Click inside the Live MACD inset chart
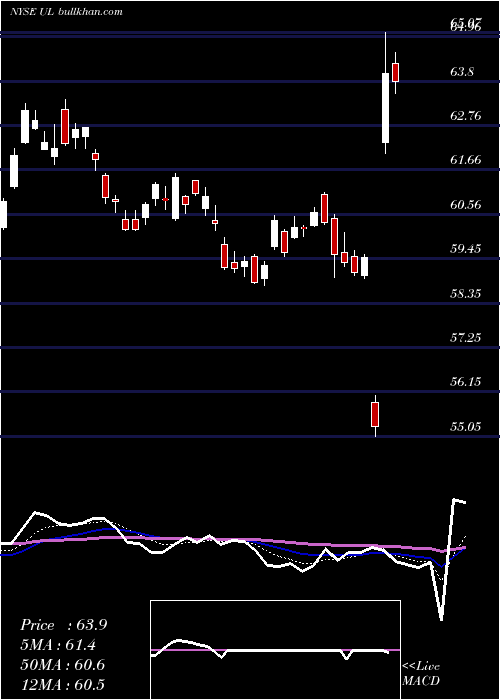Screen dimensions: 500x700 coord(275,650)
